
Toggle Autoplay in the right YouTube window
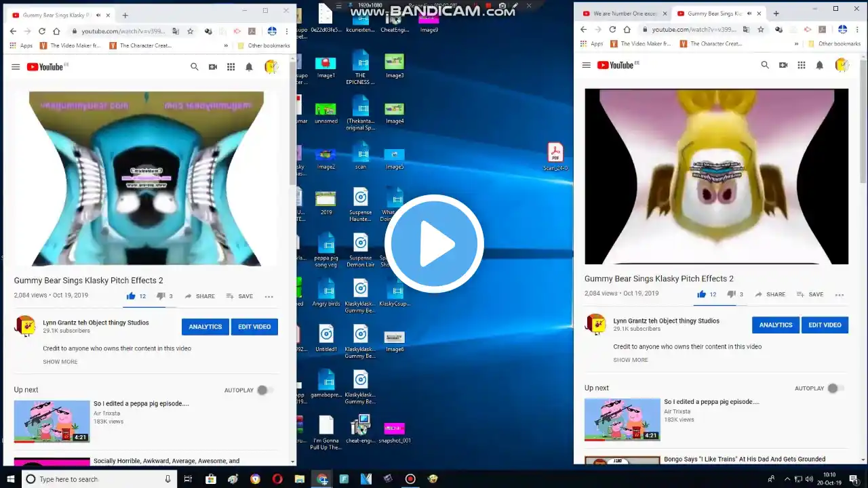(x=835, y=388)
